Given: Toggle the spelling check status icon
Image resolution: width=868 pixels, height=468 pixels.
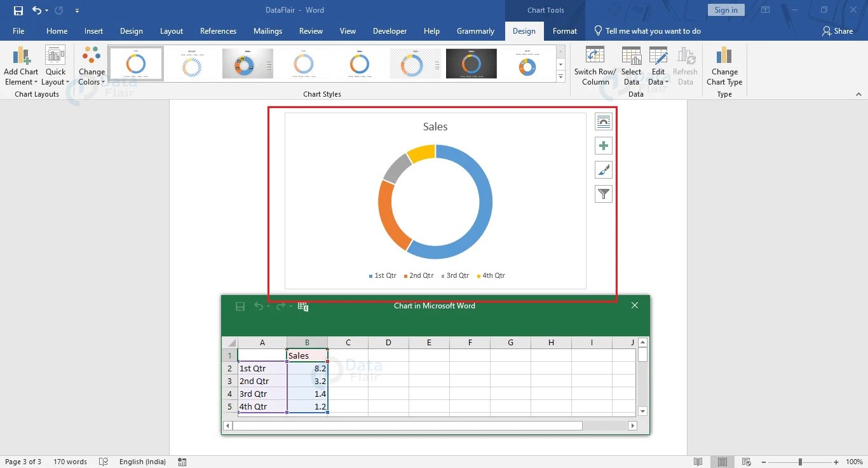Looking at the screenshot, I should (x=104, y=462).
